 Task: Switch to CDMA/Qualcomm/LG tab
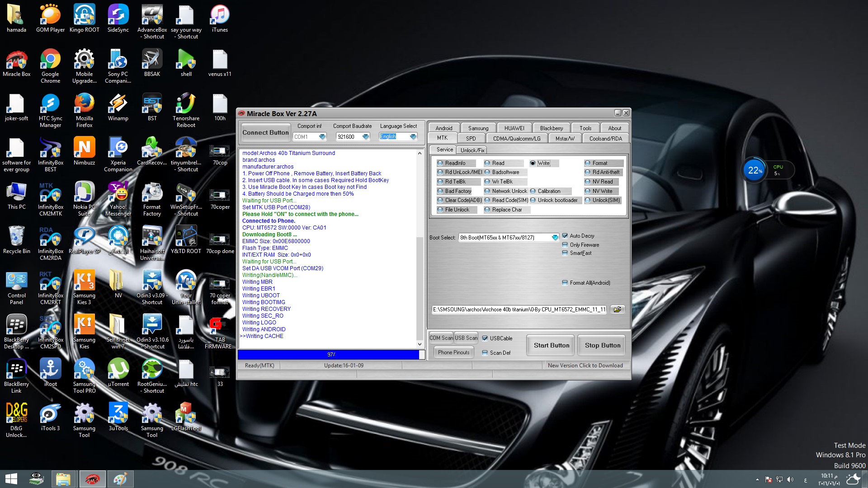coord(517,139)
